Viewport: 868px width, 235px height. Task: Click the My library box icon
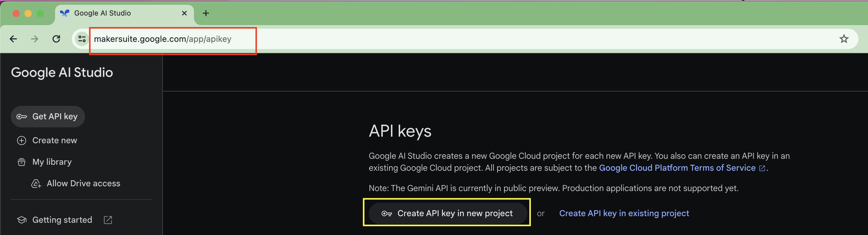22,162
